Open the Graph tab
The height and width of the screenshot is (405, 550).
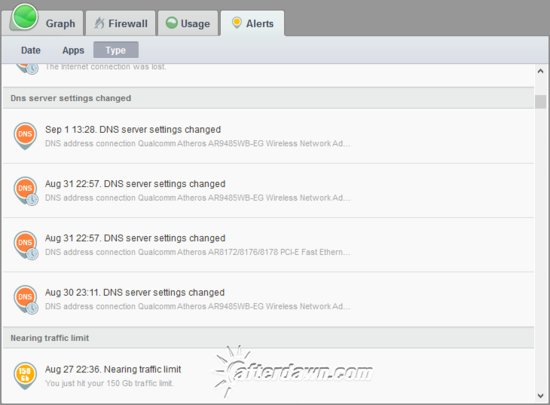click(60, 23)
